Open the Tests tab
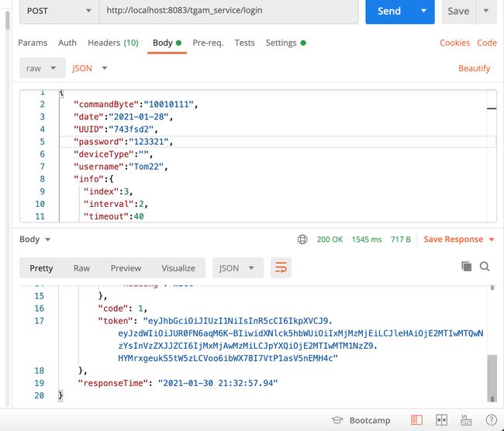This screenshot has height=431, width=504. point(244,43)
